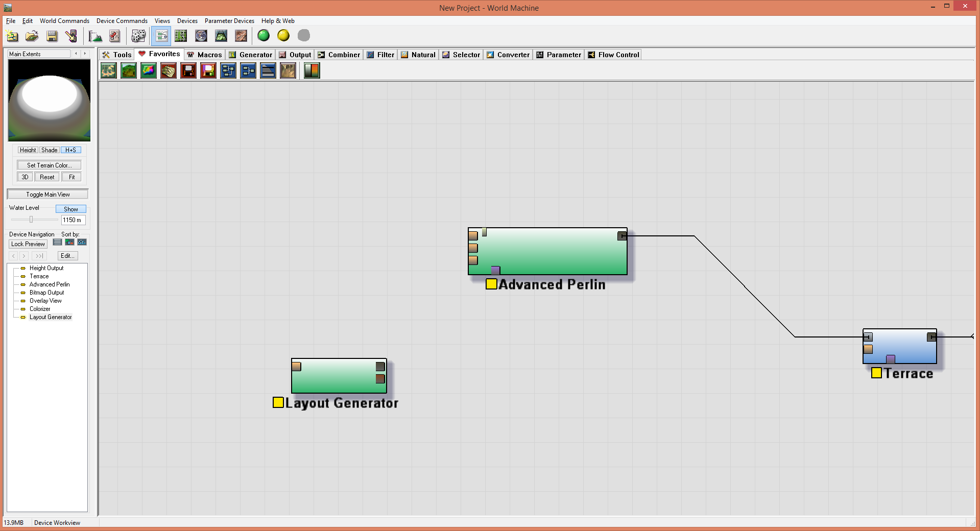Click Main Extents right arrow

[85, 54]
